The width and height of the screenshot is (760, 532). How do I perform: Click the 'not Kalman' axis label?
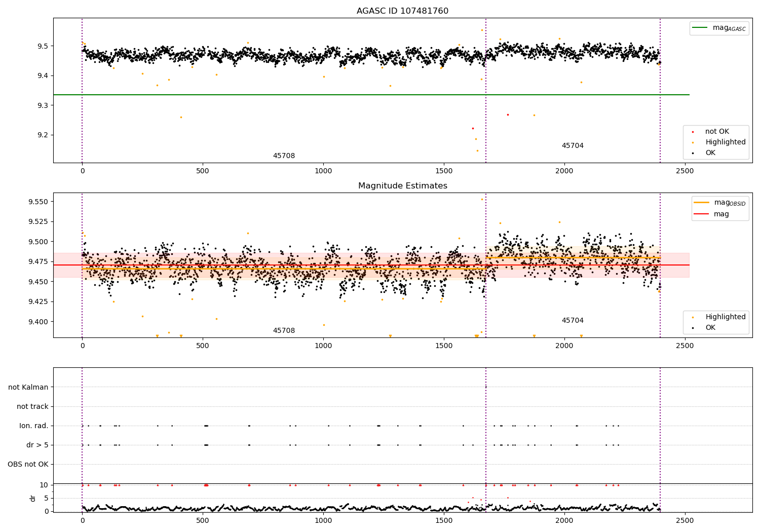click(x=28, y=387)
